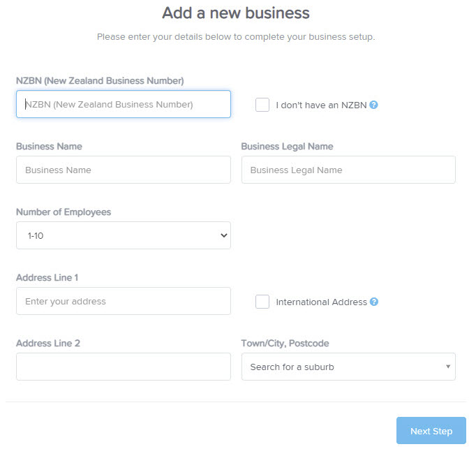Click into the Business Legal Name text field
Screen dimensions: 476x449
click(348, 170)
